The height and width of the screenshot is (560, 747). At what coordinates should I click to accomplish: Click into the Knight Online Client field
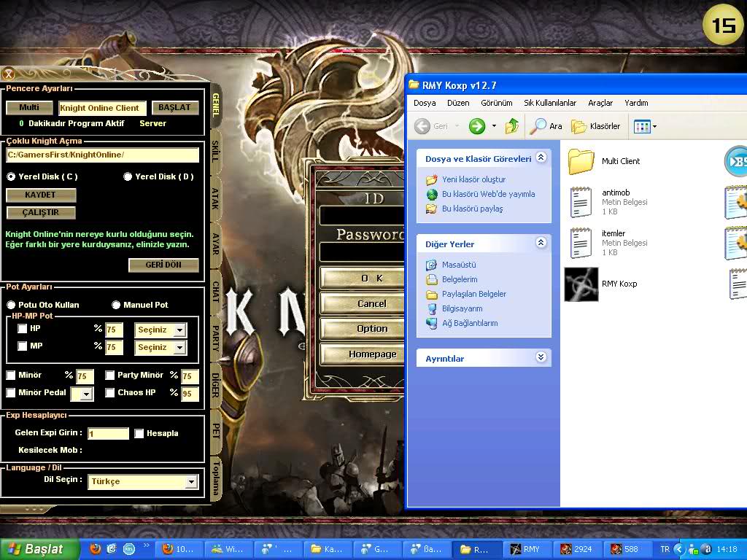tap(102, 108)
